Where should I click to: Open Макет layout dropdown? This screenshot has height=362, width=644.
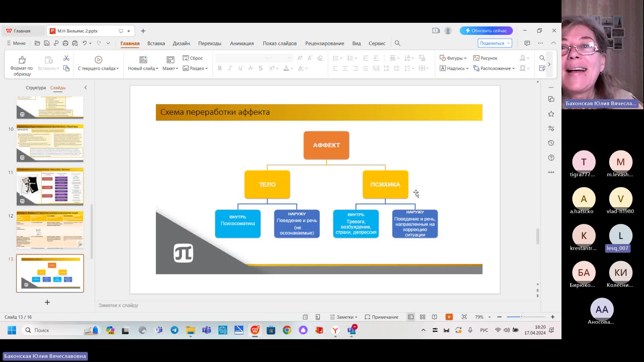click(170, 68)
